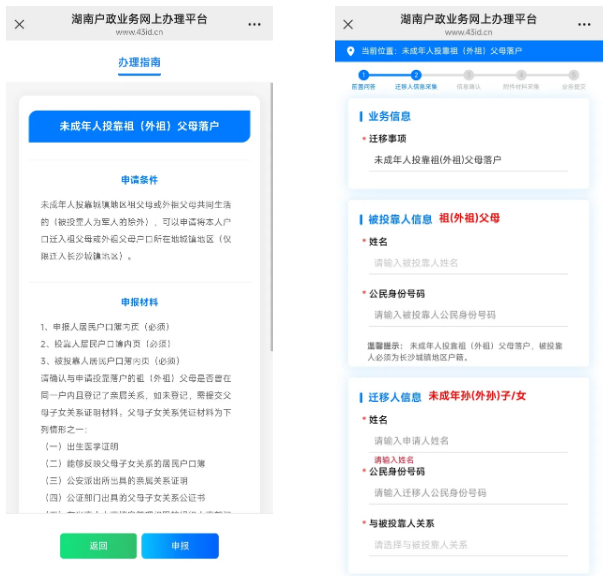Go to step 1 前置问答
The height and width of the screenshot is (579, 608).
(x=363, y=75)
